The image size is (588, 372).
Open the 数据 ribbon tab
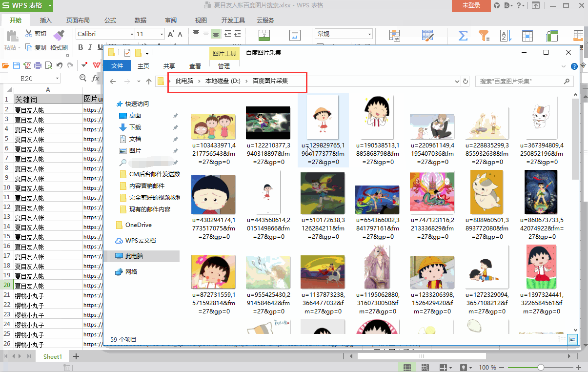pos(141,20)
